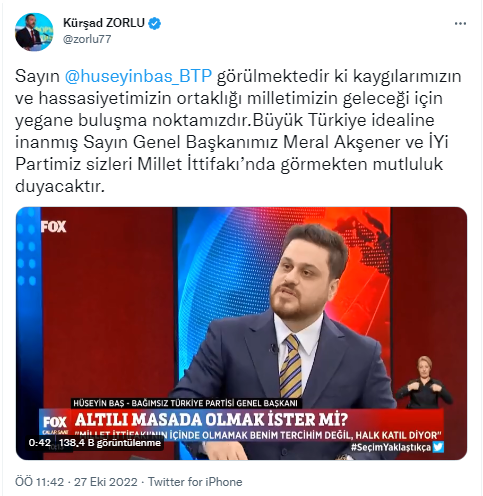
Task: Click the 138,4 B görüntülenme view count
Action: click(110, 443)
